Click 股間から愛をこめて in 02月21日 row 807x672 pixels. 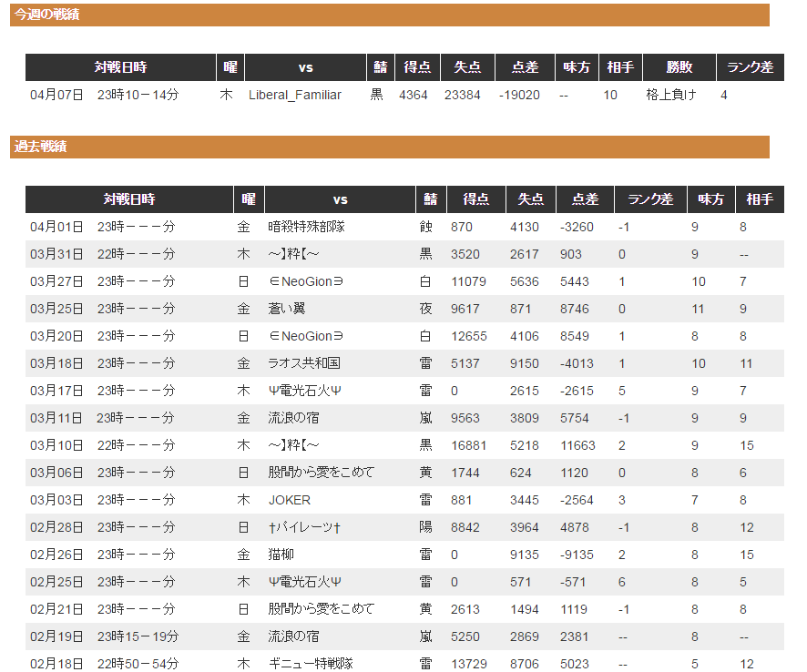tap(322, 609)
